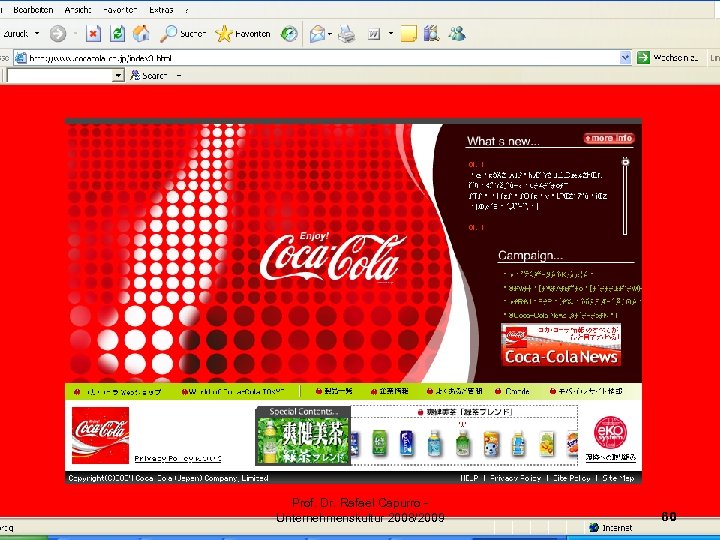Open the help question-mark menu
Image resolution: width=720 pixels, height=540 pixels.
pos(187,10)
